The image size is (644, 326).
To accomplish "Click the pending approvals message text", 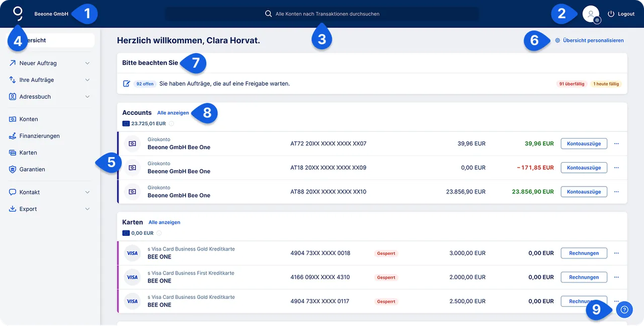I will (x=224, y=84).
